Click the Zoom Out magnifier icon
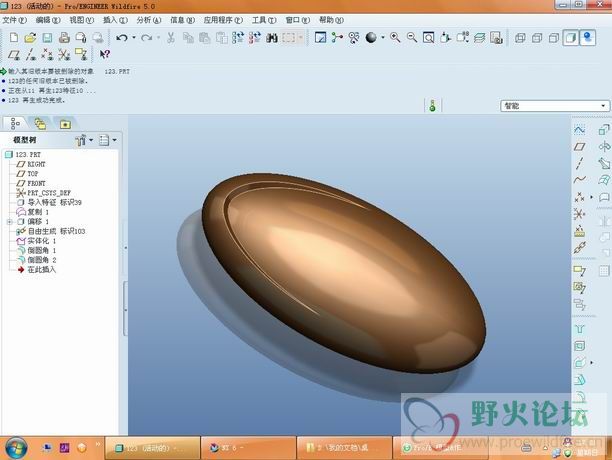This screenshot has height=460, width=612. point(412,37)
